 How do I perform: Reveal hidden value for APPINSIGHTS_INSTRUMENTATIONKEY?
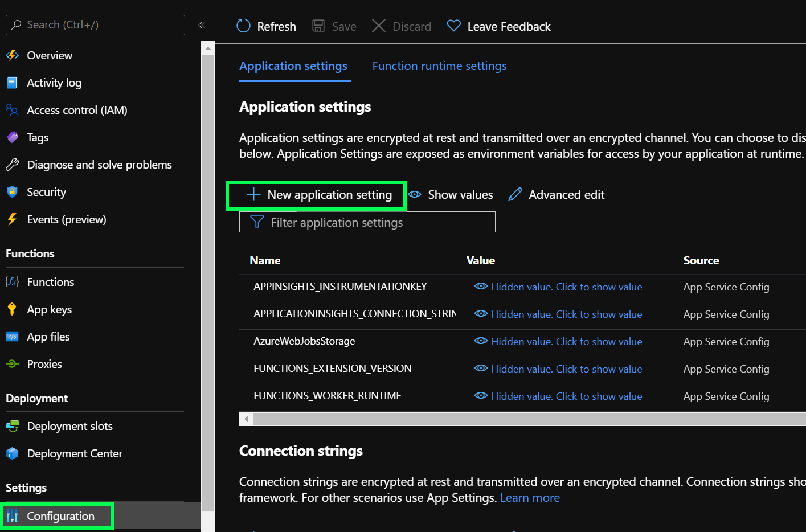click(558, 287)
